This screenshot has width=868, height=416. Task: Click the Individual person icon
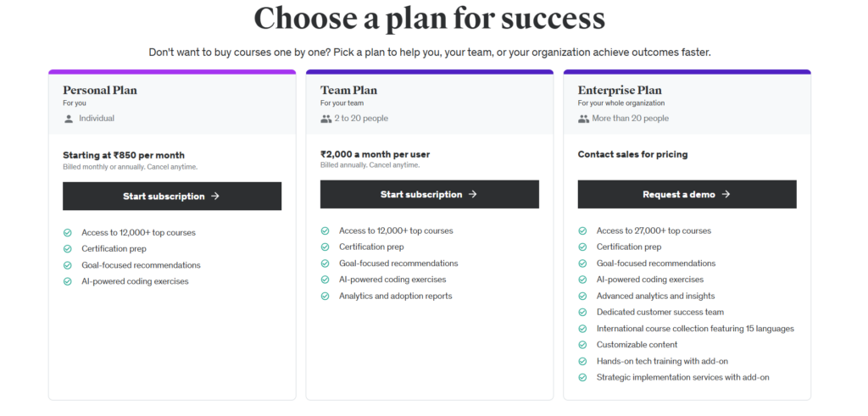[x=68, y=119]
